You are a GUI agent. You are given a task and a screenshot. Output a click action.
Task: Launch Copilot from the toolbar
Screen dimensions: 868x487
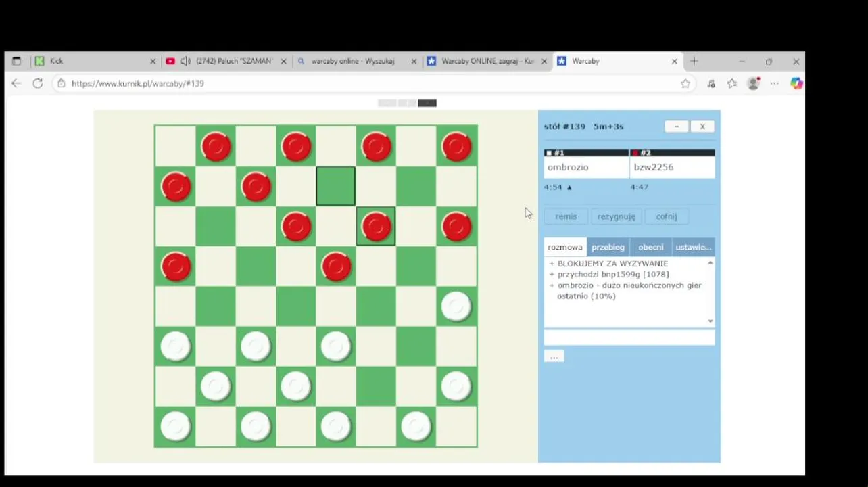pos(796,83)
